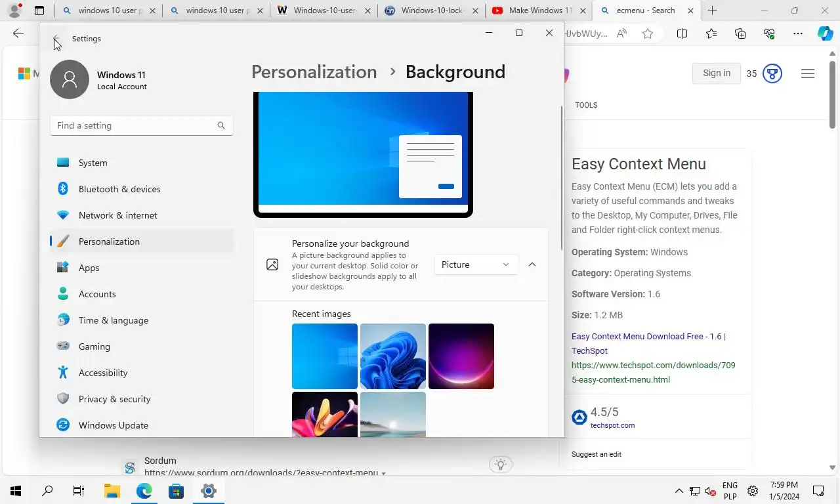Switch to Make Windows 11 YouTube tab
The image size is (840, 504).
(539, 10)
